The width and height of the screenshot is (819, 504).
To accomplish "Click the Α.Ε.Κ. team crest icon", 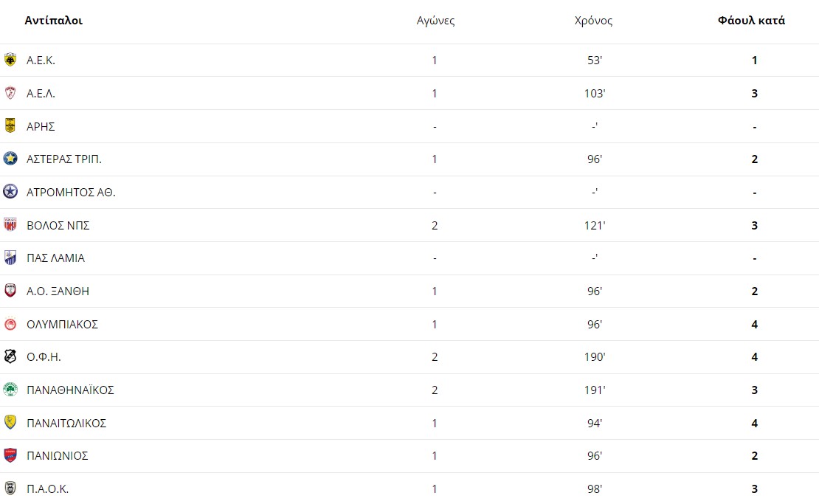I will click(10, 60).
